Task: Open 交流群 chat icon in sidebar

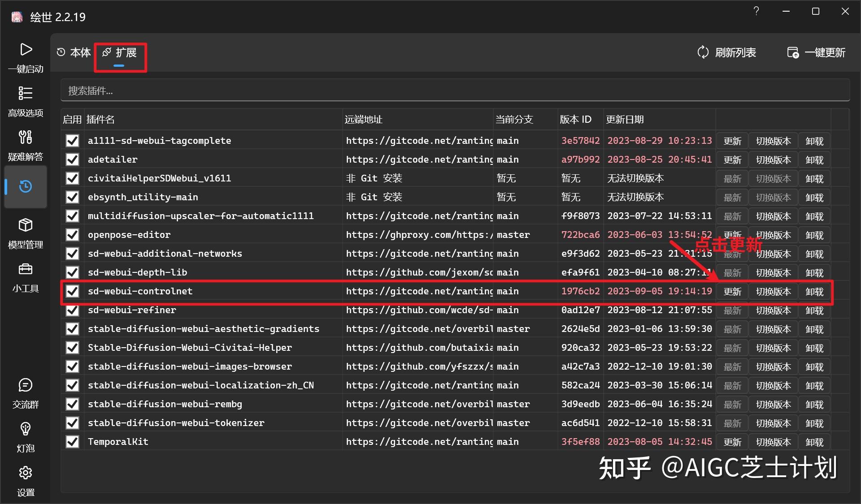Action: pyautogui.click(x=26, y=385)
